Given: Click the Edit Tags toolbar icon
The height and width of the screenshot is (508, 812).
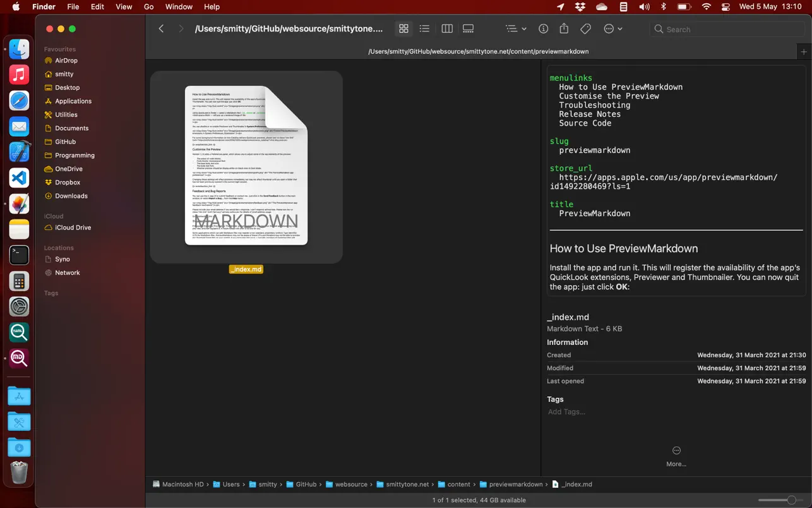Looking at the screenshot, I should 585,29.
